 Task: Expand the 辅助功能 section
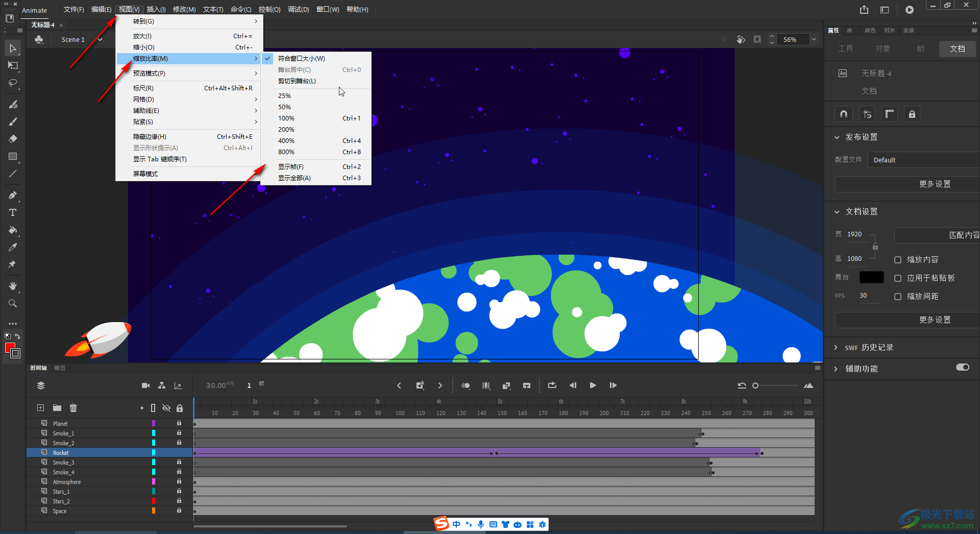coord(836,369)
